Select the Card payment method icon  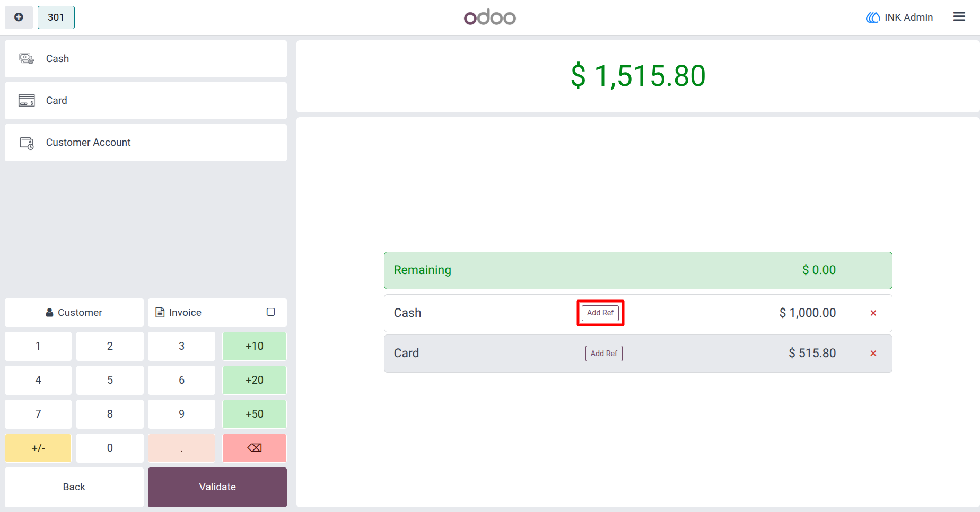click(27, 100)
